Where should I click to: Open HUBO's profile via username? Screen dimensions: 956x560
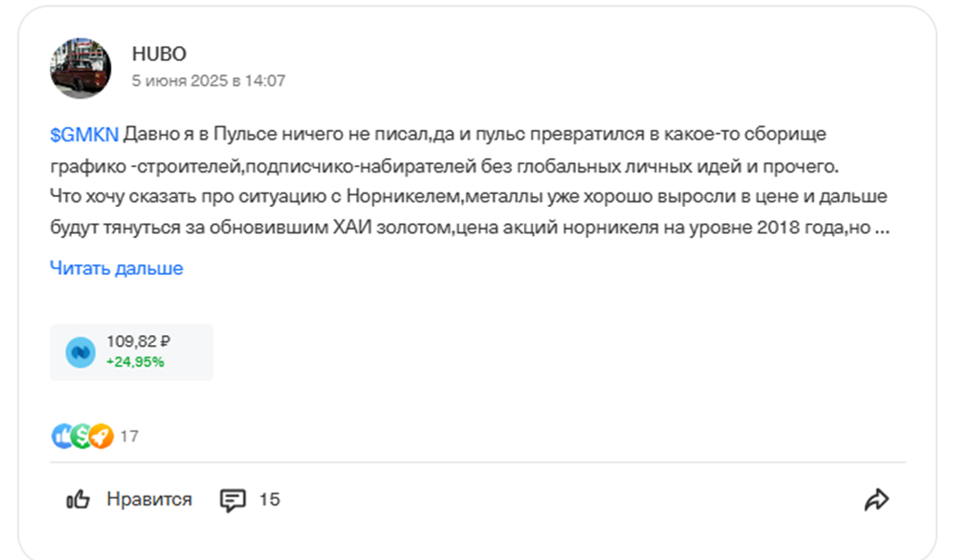click(159, 54)
